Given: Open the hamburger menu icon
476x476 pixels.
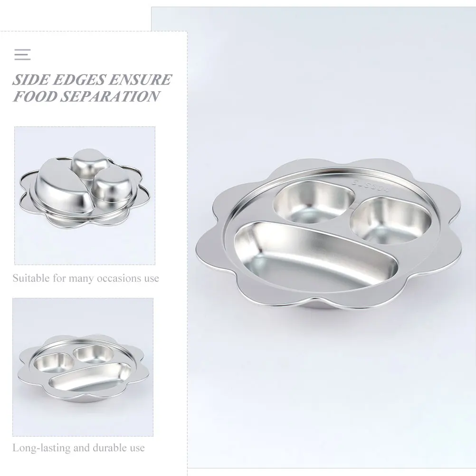Looking at the screenshot, I should click(x=22, y=55).
